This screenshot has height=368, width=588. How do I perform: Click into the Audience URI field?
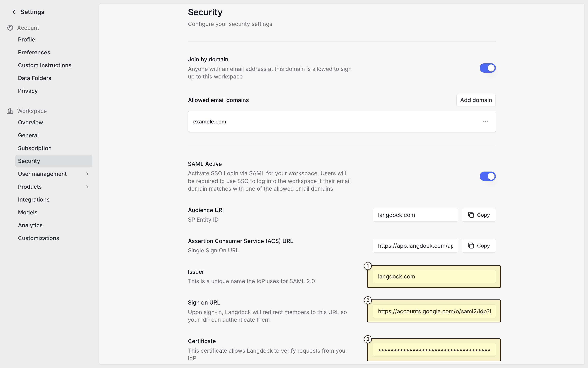pos(415,215)
